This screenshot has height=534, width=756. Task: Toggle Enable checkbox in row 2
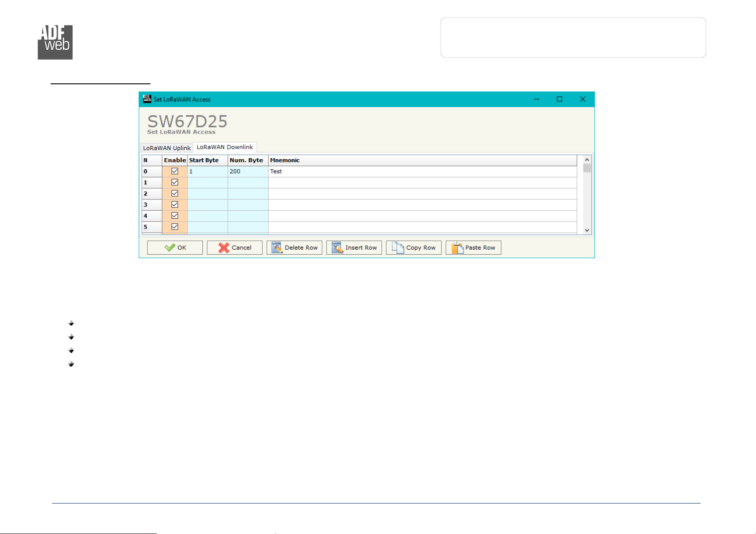(x=175, y=194)
